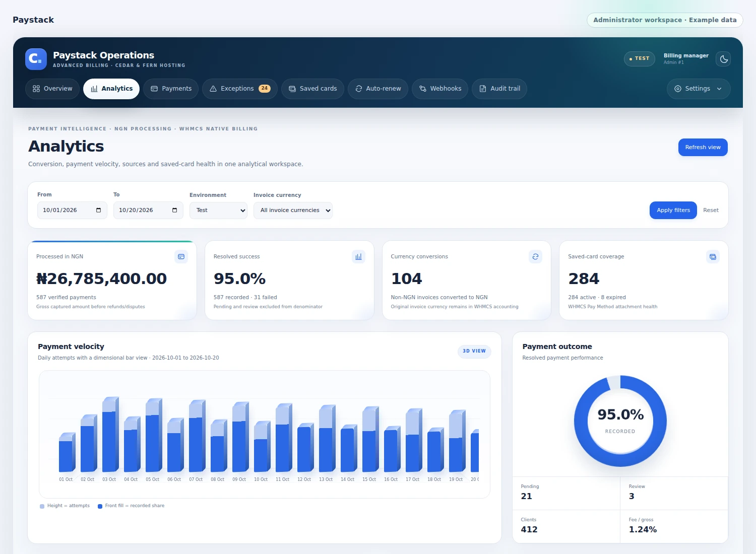Click the Currency conversions refresh icon
Screen dimensions: 756x554
(x=536, y=257)
